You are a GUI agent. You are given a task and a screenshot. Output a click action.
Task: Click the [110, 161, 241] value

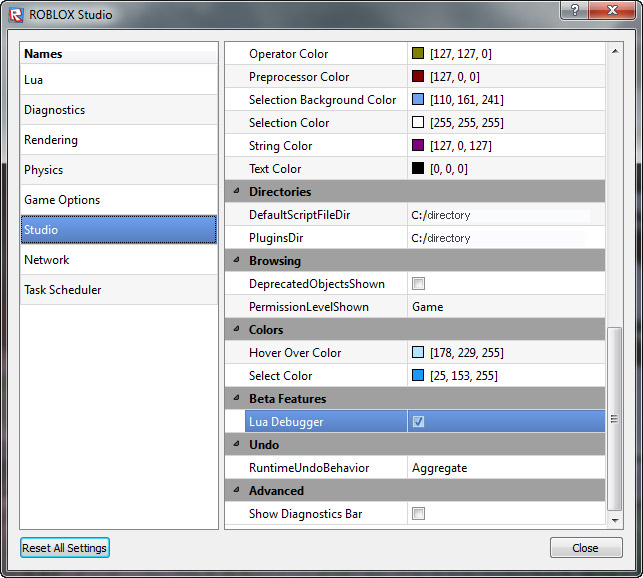(467, 100)
